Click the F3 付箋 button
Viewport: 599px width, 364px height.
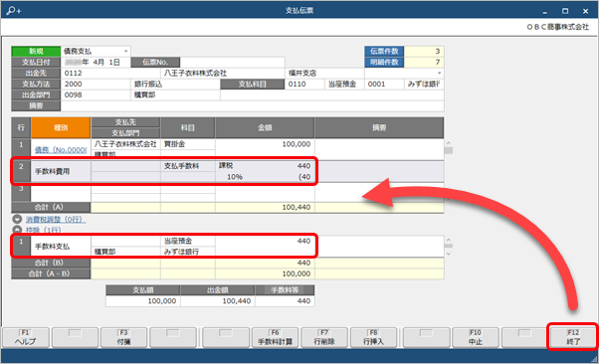tap(123, 337)
